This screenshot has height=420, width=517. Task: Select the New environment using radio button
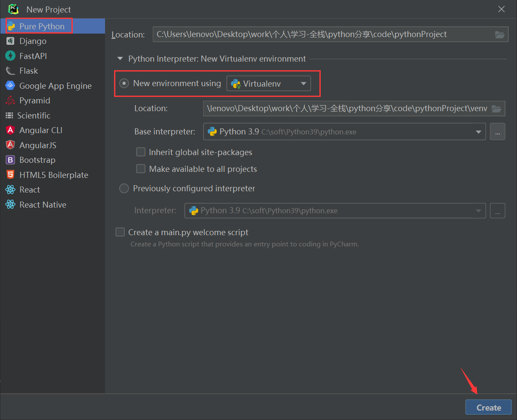(x=124, y=84)
